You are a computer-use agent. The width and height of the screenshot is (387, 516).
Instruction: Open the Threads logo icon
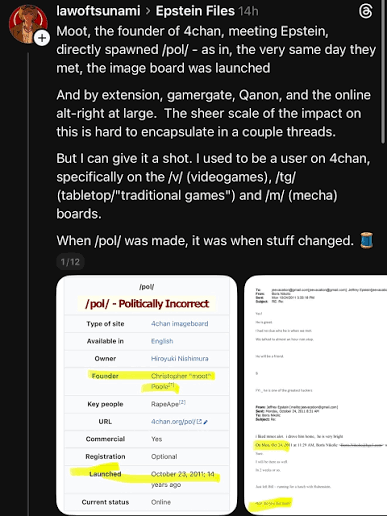coord(366,11)
